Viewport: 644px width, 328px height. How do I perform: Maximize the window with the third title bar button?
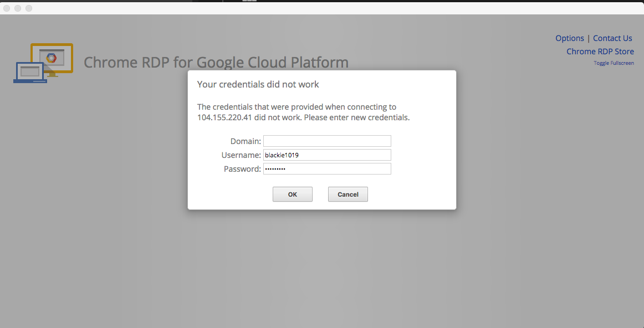point(29,8)
